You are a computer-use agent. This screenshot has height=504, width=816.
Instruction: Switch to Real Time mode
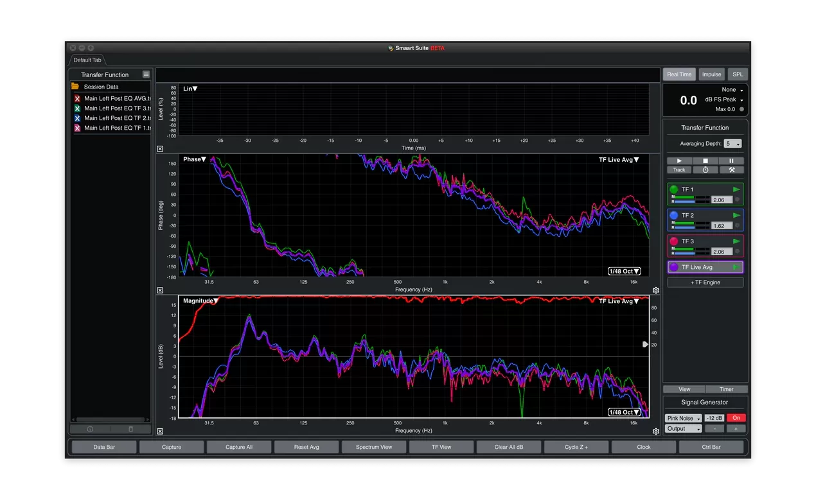[x=679, y=74]
